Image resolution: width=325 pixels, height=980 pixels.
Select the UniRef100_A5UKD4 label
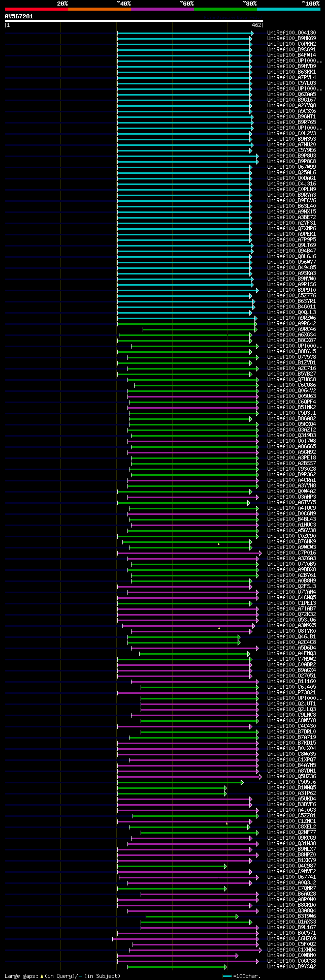click(291, 799)
